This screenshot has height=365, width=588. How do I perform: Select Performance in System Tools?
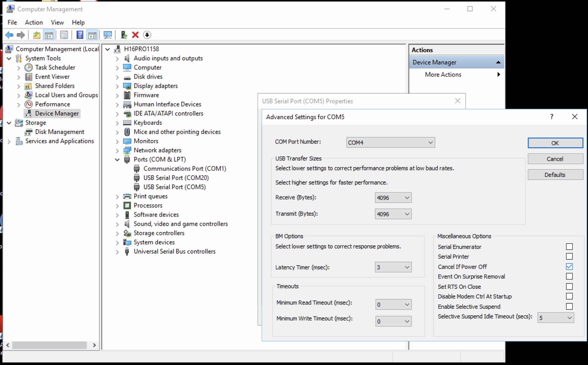click(52, 104)
